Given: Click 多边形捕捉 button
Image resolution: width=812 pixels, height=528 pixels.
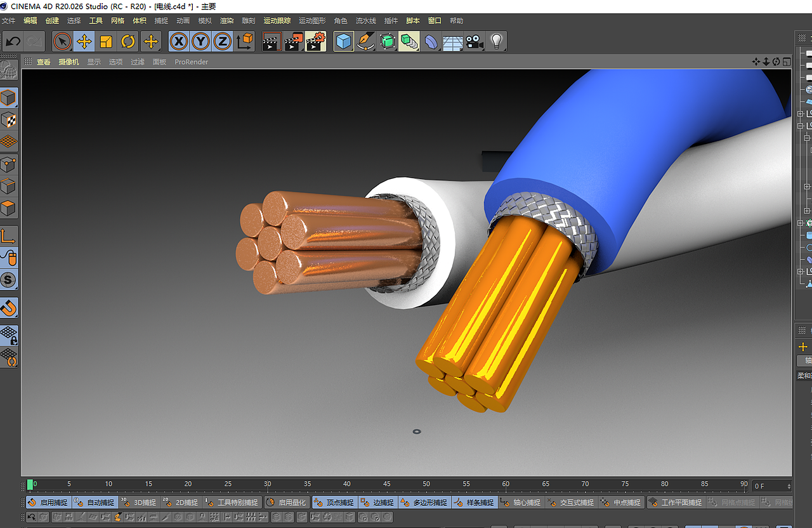Looking at the screenshot, I should pos(425,503).
